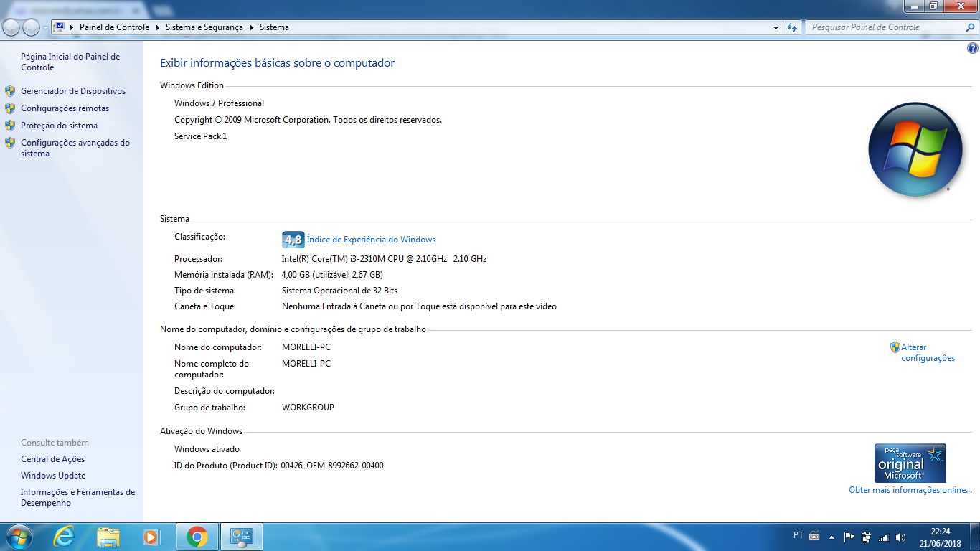Image resolution: width=980 pixels, height=551 pixels.
Task: Click the PT language indicator in taskbar
Action: (x=798, y=535)
